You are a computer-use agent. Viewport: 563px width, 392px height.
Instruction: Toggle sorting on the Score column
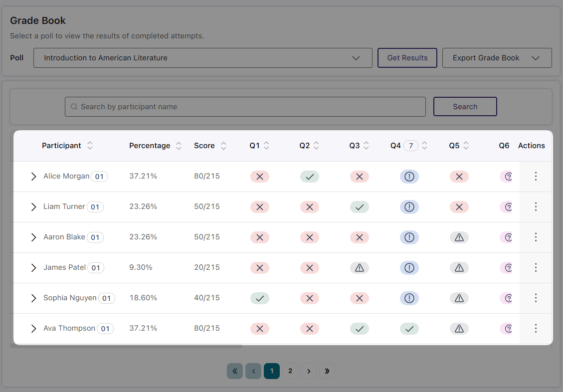pos(223,146)
